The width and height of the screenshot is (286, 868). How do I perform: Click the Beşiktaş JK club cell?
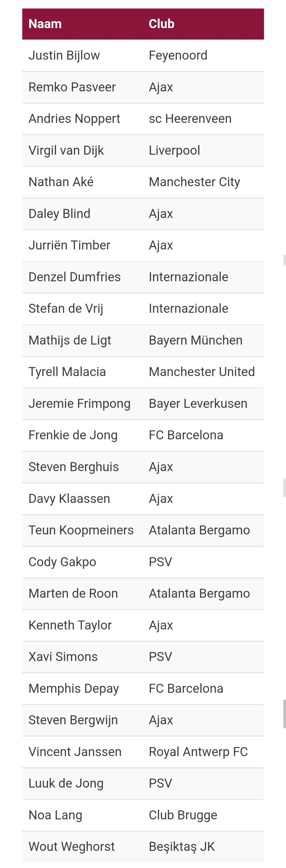pos(182,847)
